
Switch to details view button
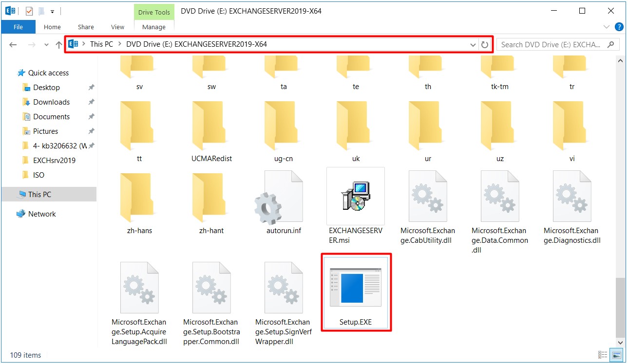603,355
